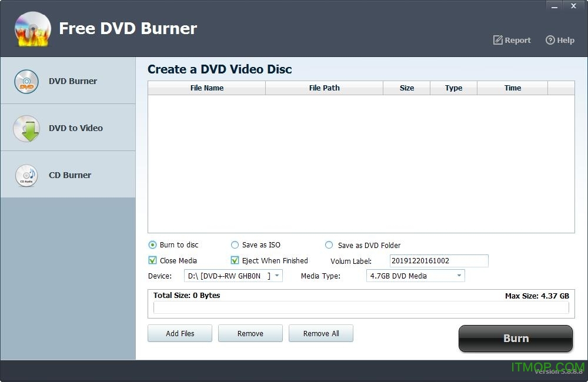Click the total size progress bar
The width and height of the screenshot is (588, 382).
tap(361, 308)
